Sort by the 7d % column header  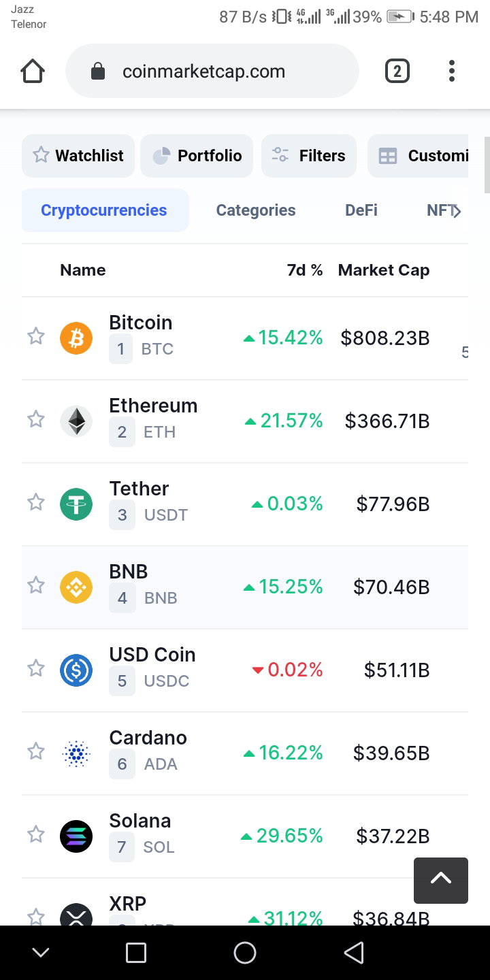[x=305, y=270]
